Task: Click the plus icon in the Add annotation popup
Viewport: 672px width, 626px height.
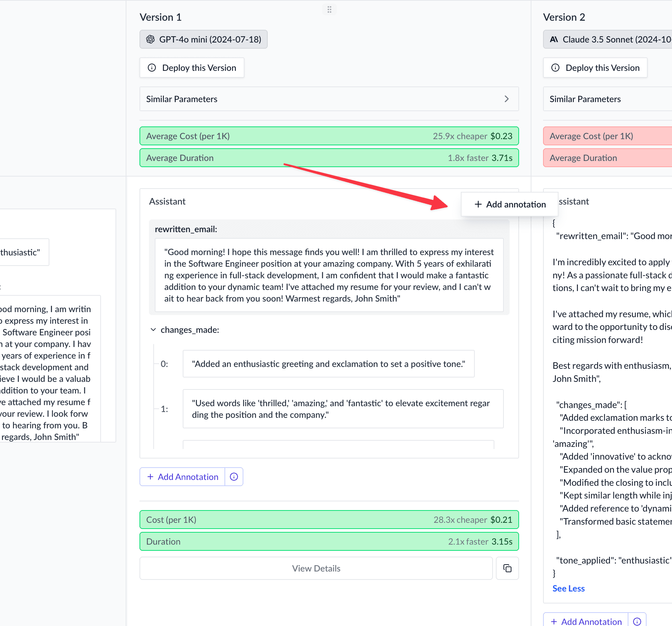Action: click(x=478, y=204)
